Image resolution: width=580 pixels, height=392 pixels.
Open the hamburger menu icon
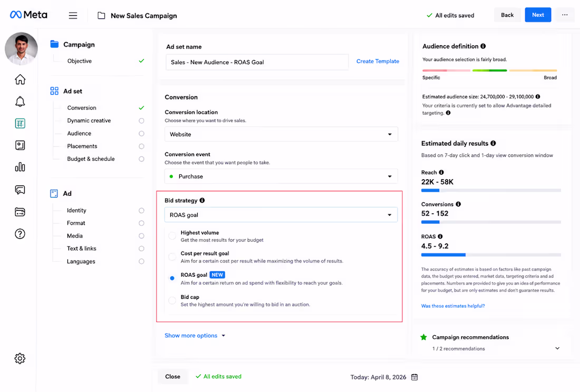(x=73, y=15)
